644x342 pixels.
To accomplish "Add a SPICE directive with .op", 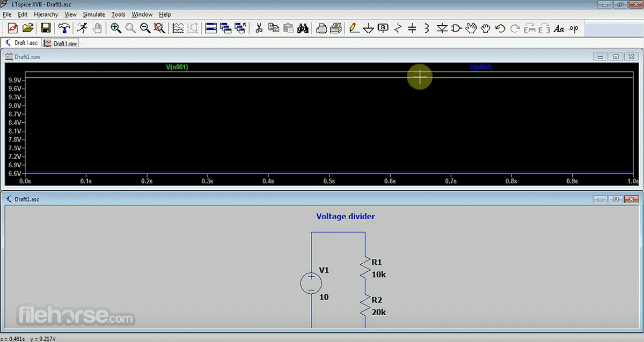I will point(573,28).
